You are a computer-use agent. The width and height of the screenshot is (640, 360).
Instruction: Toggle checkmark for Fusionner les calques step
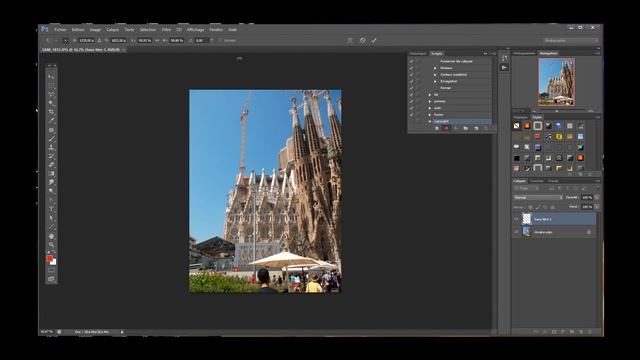click(411, 61)
